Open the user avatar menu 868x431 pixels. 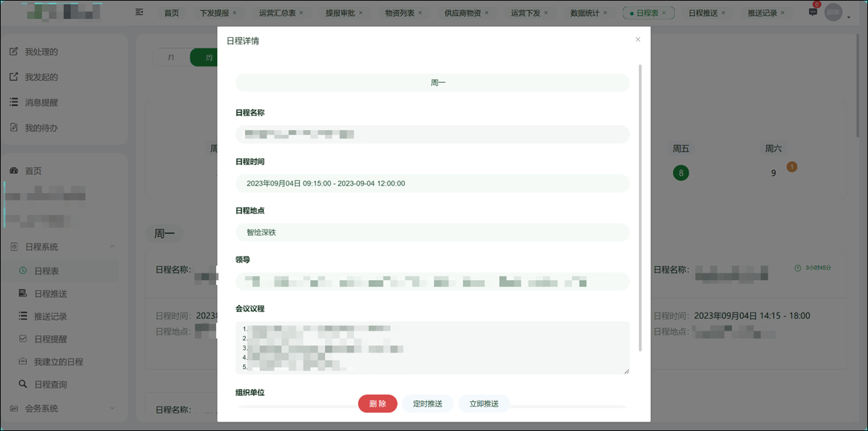[833, 12]
